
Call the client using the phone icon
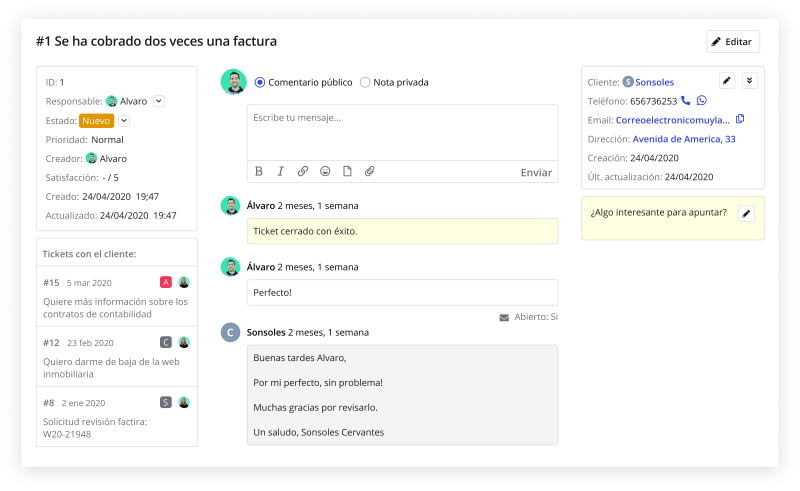(x=686, y=101)
